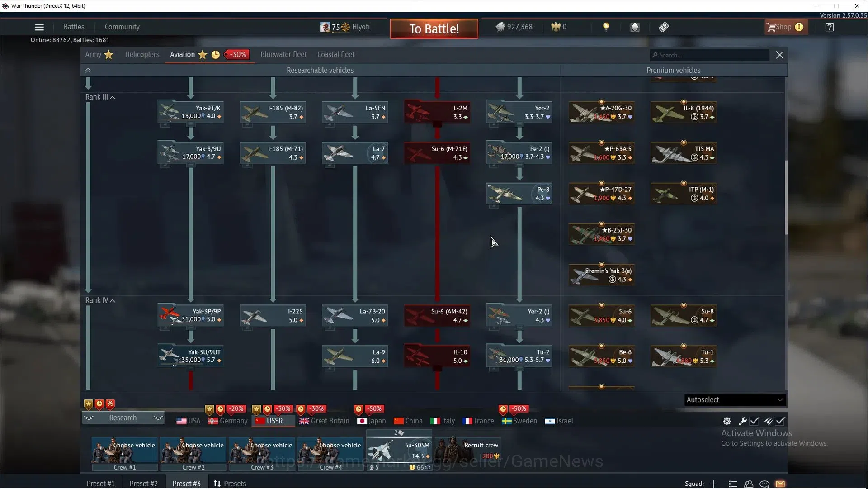Select the I-225 fighter card
Viewport: 868px width, 489px height.
tap(273, 316)
